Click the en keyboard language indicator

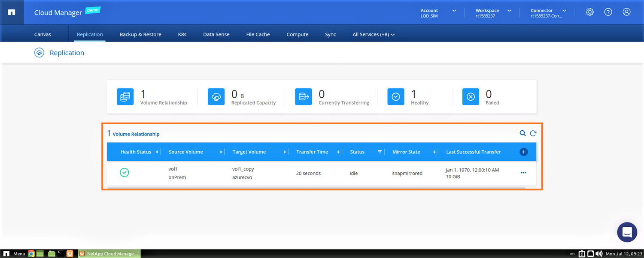click(572, 254)
